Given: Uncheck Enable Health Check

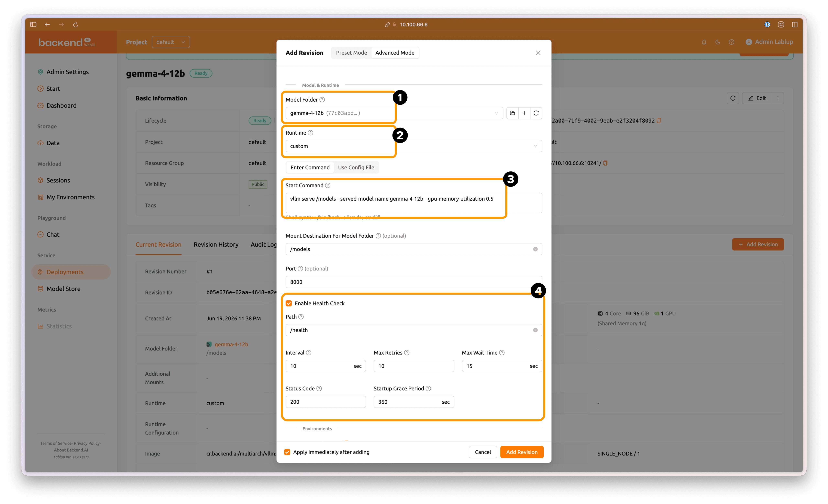Looking at the screenshot, I should point(289,303).
